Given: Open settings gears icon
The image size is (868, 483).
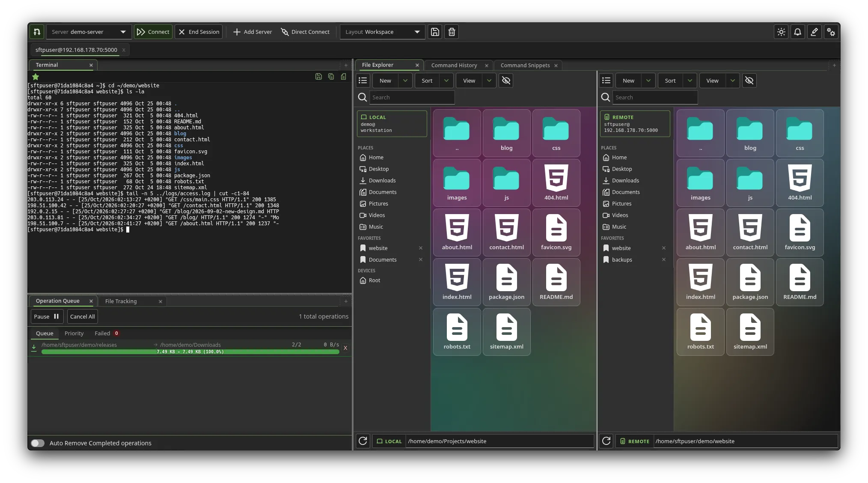Looking at the screenshot, I should pos(831,32).
